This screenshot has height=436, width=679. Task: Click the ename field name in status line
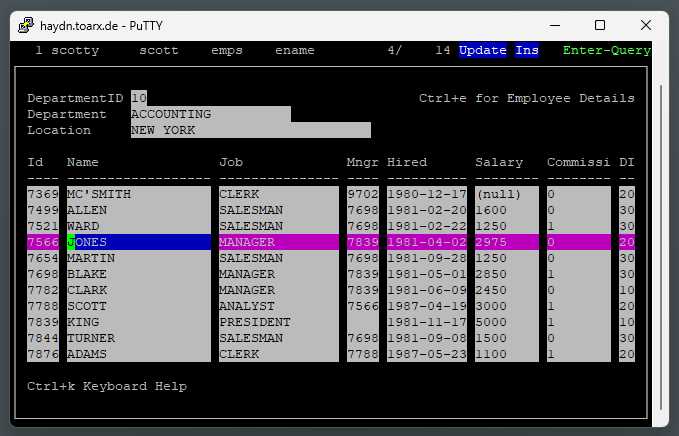coord(295,51)
